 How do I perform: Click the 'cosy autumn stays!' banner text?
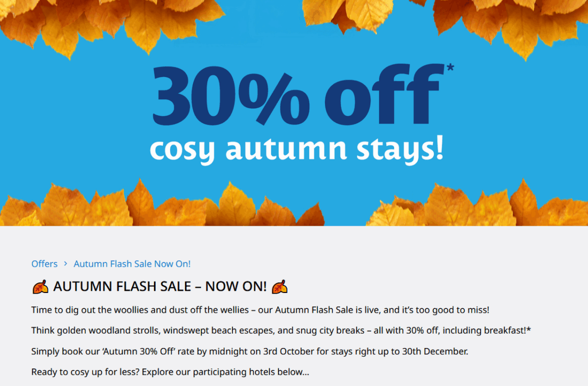coord(297,149)
